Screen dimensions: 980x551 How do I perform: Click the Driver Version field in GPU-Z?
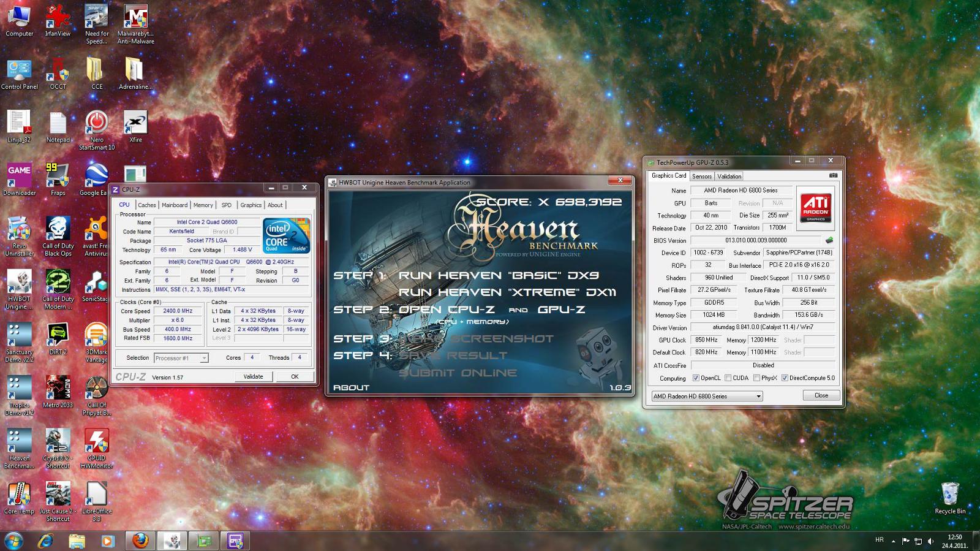[763, 327]
